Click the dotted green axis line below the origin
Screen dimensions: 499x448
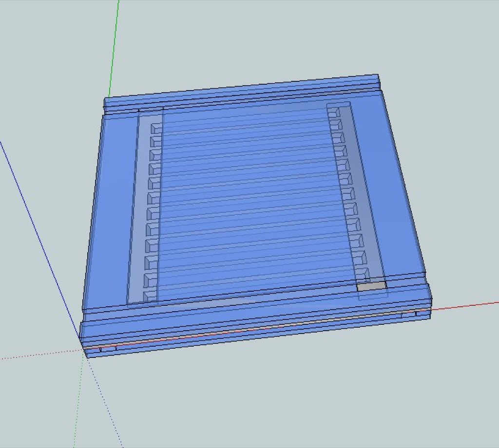click(77, 409)
